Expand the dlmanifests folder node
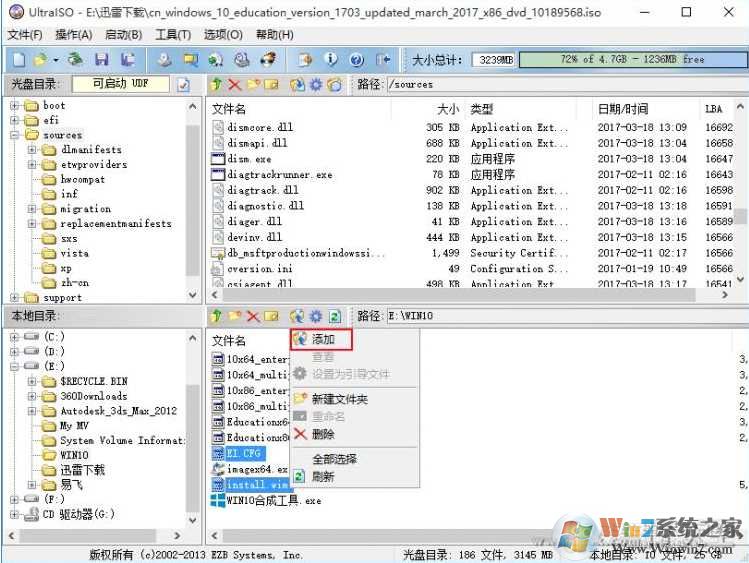 coord(33,150)
